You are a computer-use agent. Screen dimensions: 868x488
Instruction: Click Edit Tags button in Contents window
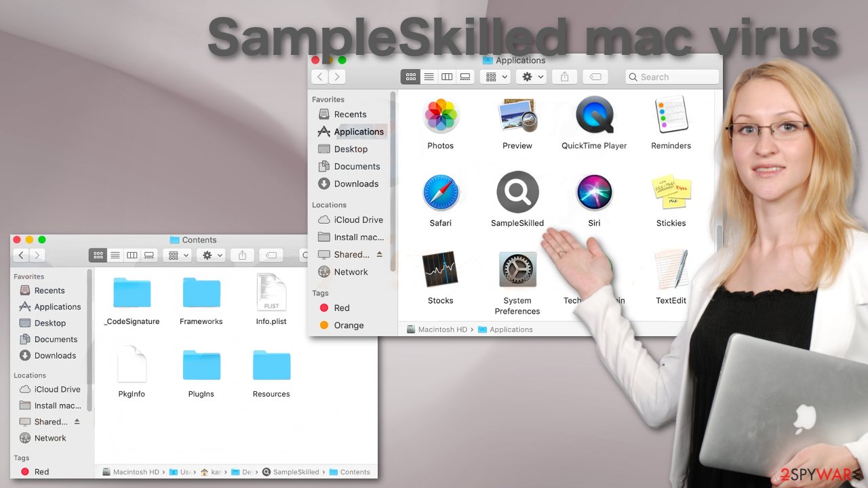point(271,256)
